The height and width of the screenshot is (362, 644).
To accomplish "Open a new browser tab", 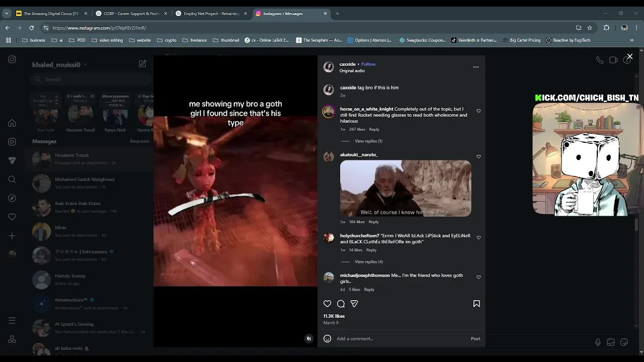I will point(337,14).
